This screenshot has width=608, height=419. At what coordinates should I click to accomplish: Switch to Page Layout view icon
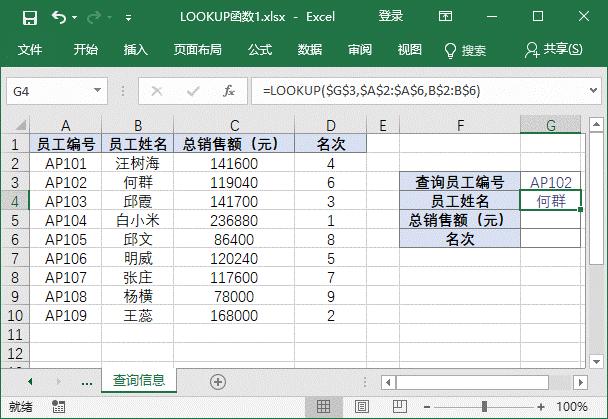point(361,407)
